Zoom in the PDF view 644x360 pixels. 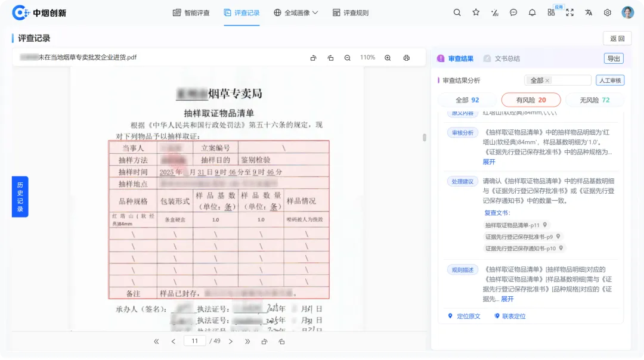pos(388,58)
